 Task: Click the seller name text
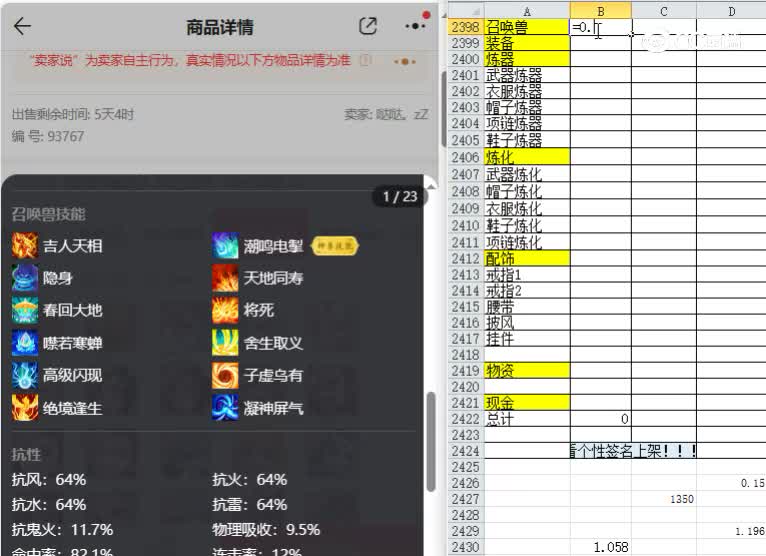[x=386, y=114]
